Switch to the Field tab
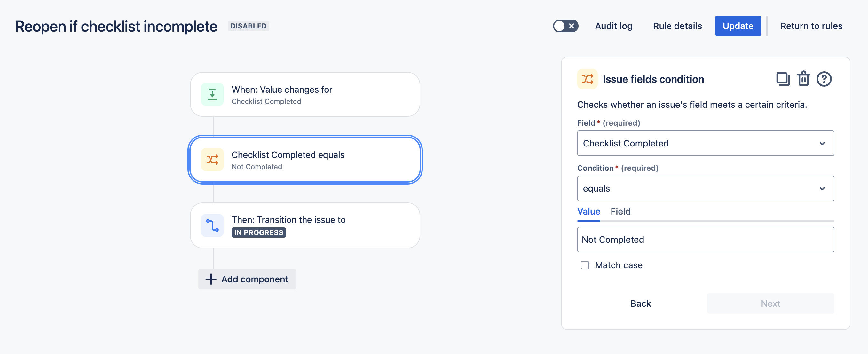 [620, 211]
